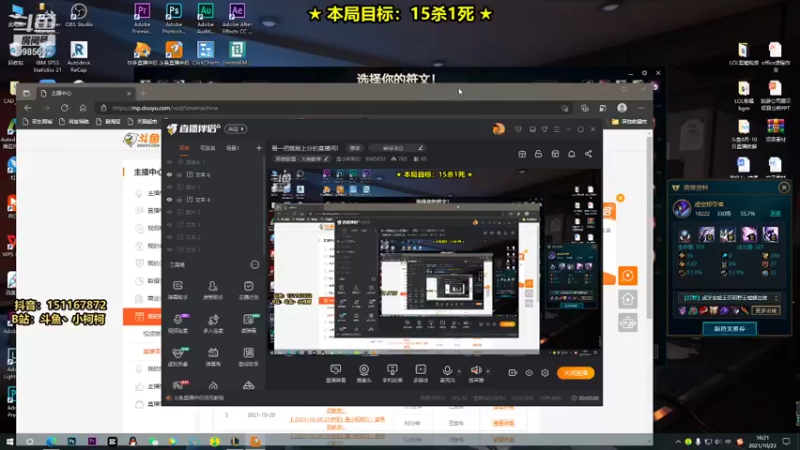Click the record video icon near settings
This screenshot has width=800, height=450.
(x=513, y=373)
